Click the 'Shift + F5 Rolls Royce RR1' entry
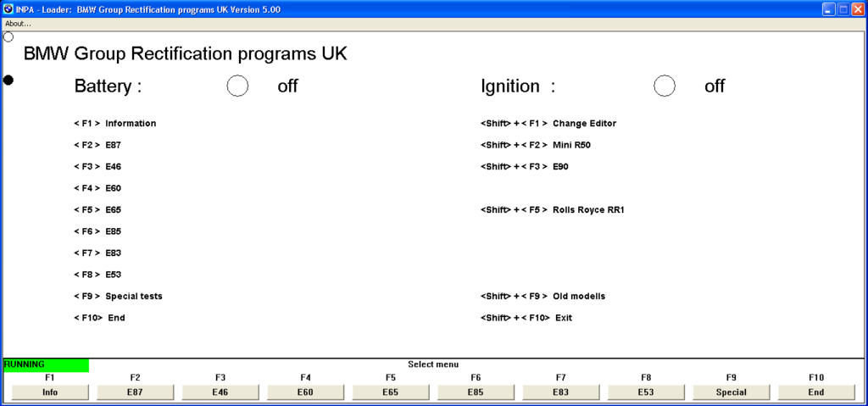Screen dimensions: 868x406 [x=553, y=210]
